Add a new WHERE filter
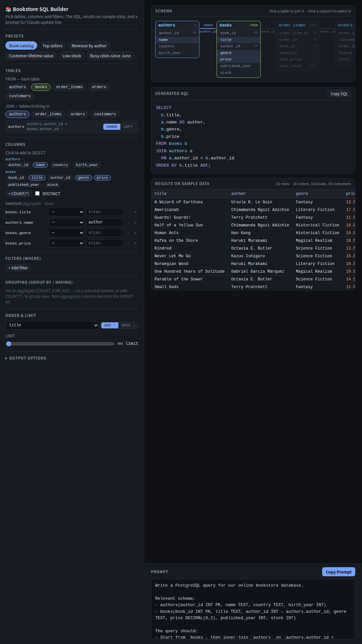The height and width of the screenshot is (644, 362). point(18,268)
